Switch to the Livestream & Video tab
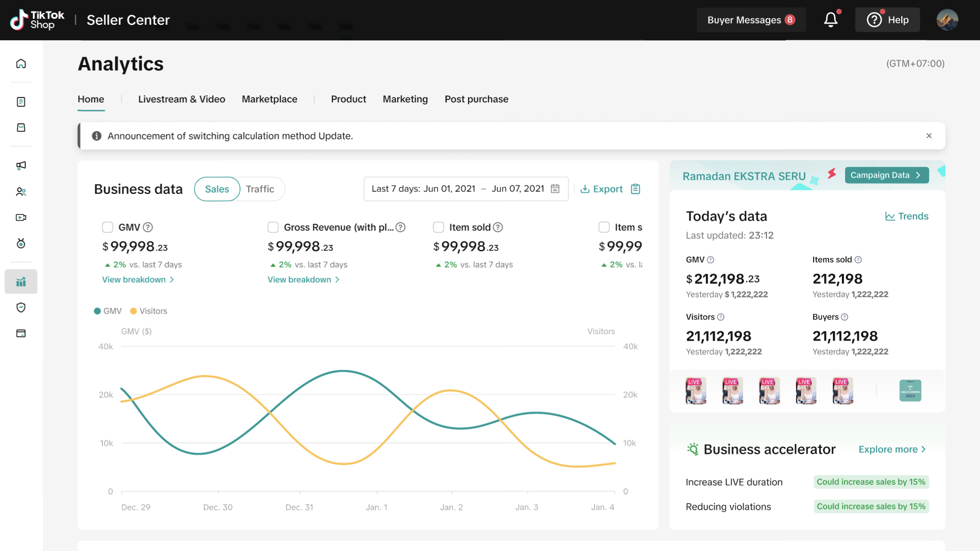The height and width of the screenshot is (551, 980). pos(182,99)
